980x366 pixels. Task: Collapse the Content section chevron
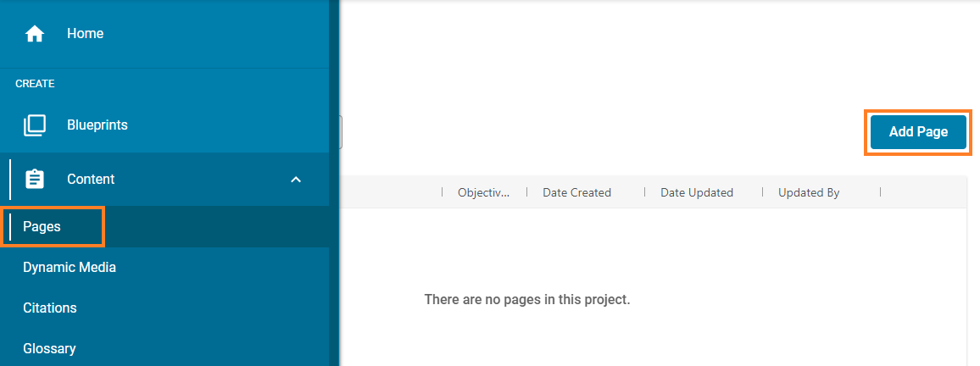pos(296,180)
